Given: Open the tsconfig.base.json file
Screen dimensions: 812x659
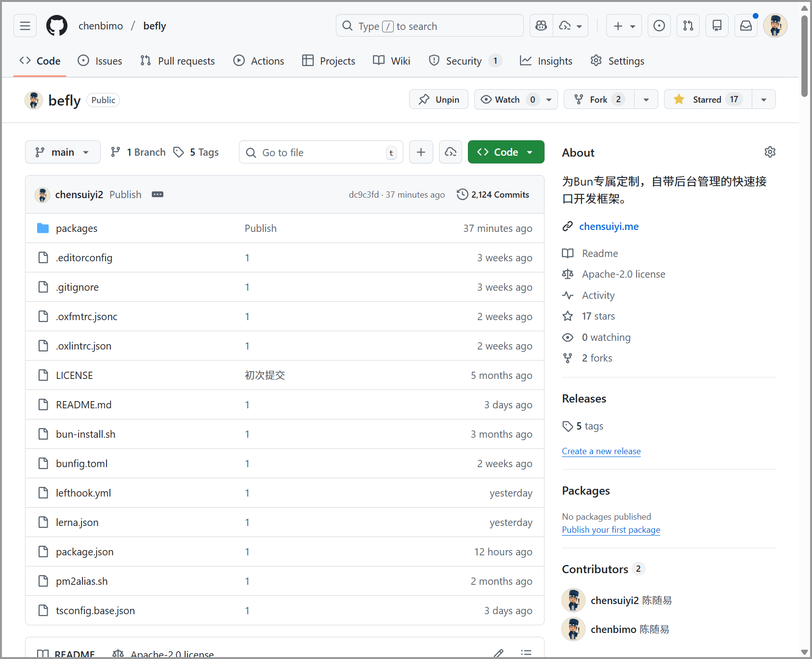Looking at the screenshot, I should point(95,611).
